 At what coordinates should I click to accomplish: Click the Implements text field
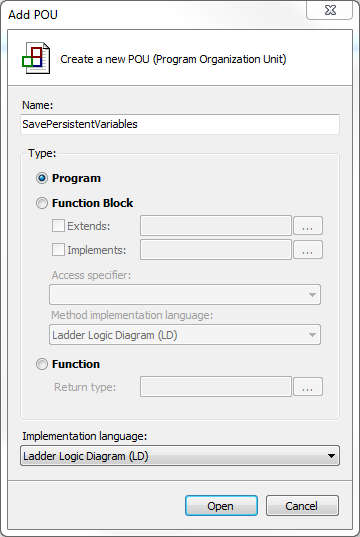pyautogui.click(x=216, y=250)
